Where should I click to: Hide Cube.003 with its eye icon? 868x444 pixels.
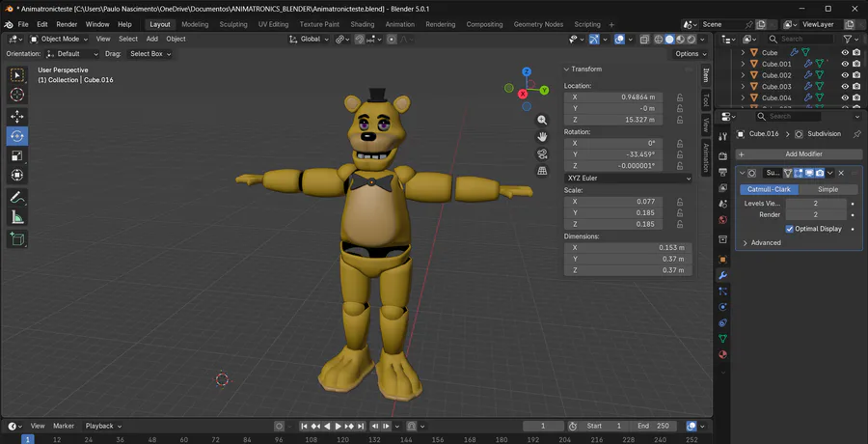[x=845, y=87]
